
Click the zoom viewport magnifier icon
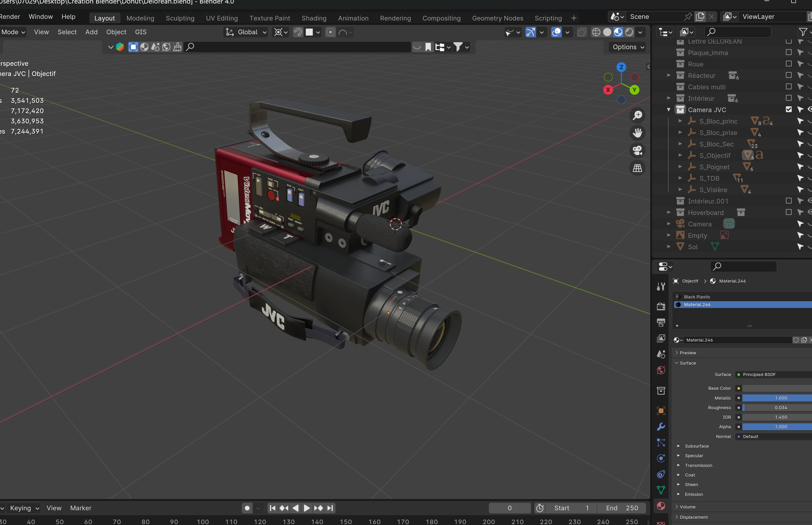637,116
